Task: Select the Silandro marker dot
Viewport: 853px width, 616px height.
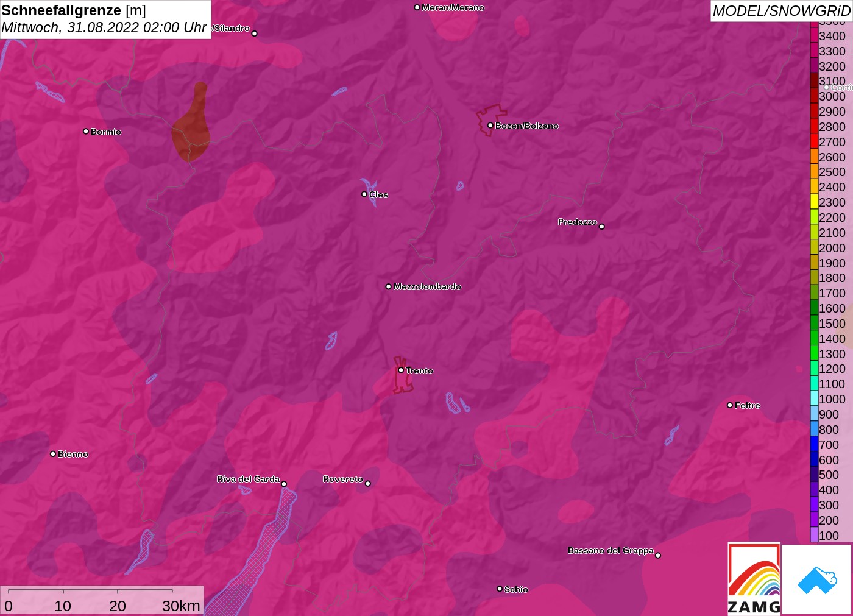Action: coord(255,34)
